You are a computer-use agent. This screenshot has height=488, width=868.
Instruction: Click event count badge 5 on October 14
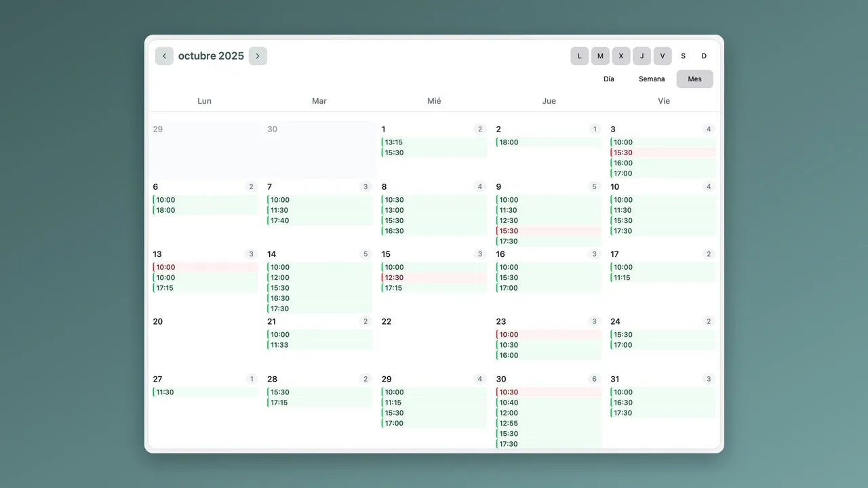(366, 254)
